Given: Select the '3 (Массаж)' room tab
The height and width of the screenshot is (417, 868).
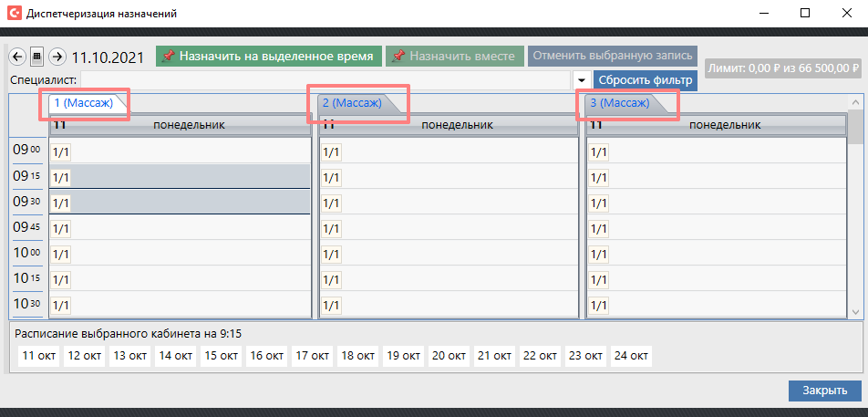Looking at the screenshot, I should [620, 104].
